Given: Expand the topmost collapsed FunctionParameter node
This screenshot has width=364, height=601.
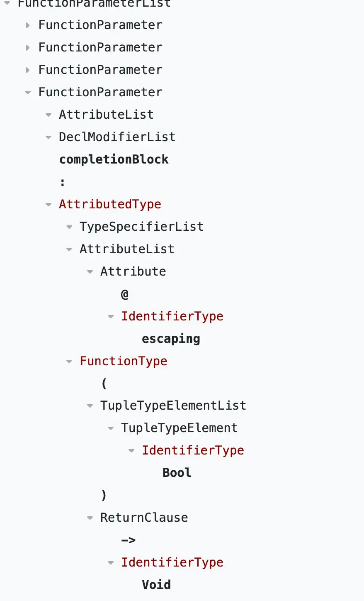Looking at the screenshot, I should coord(28,25).
